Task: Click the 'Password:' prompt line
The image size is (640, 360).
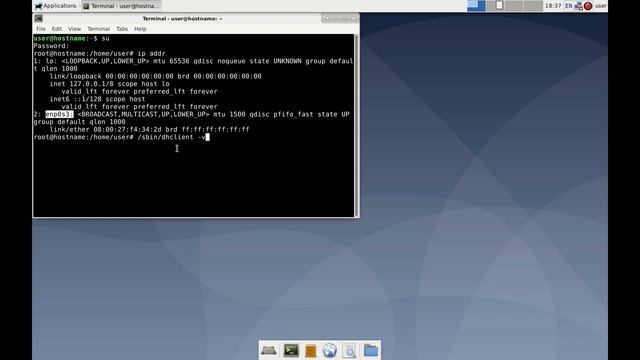Action: [x=51, y=46]
